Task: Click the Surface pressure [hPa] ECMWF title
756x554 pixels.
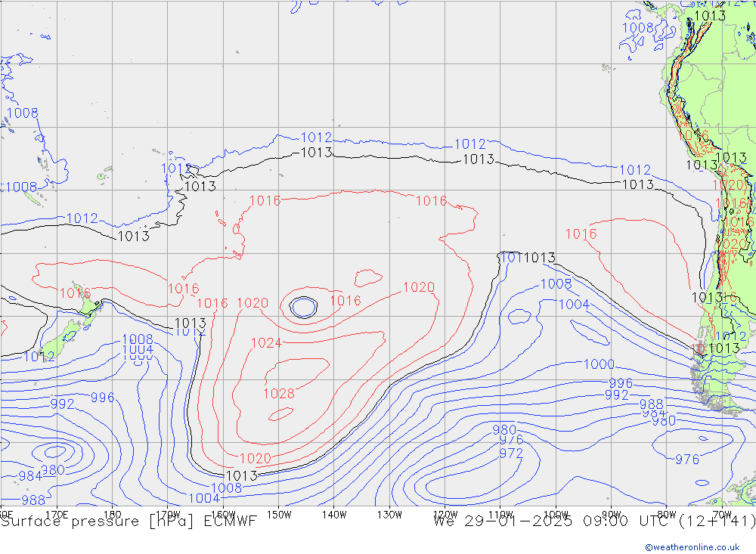Action: tap(129, 521)
